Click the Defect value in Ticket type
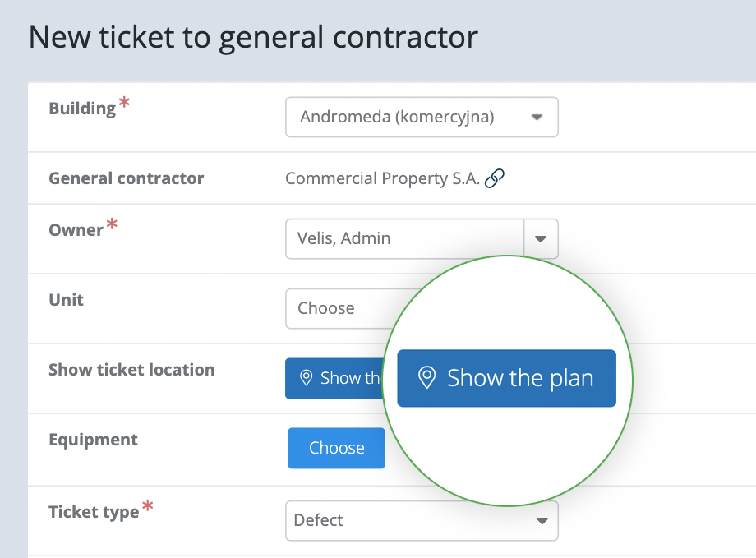This screenshot has height=558, width=756. click(x=318, y=520)
